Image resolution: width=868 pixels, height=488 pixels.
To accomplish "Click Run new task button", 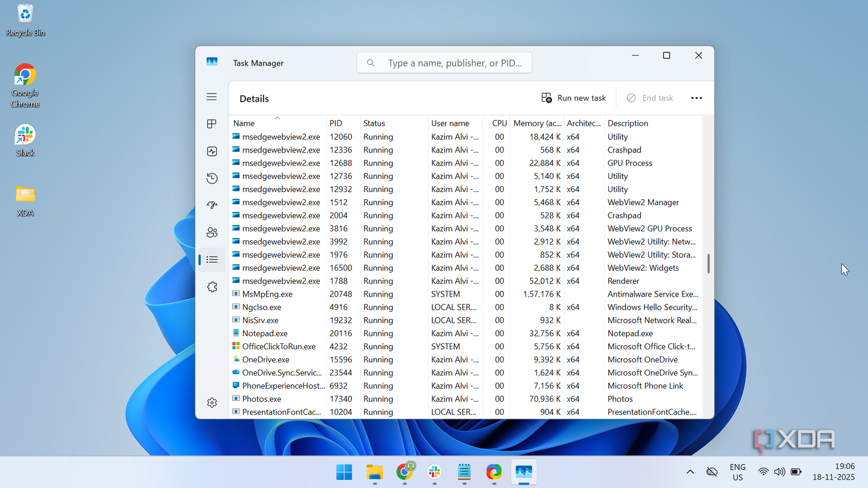I will (574, 98).
